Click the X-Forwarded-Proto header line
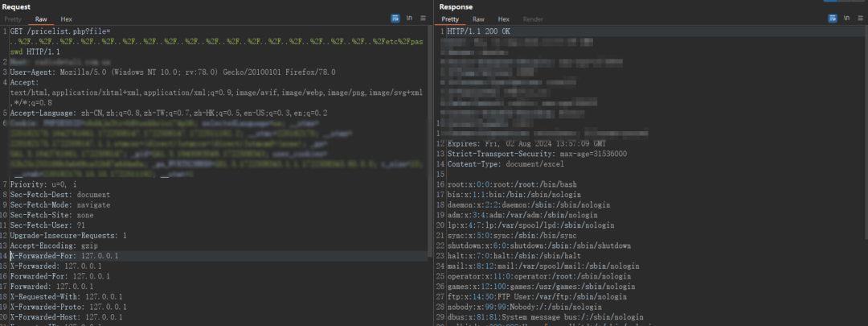Screen dimensions: 868x326 click(x=68, y=307)
